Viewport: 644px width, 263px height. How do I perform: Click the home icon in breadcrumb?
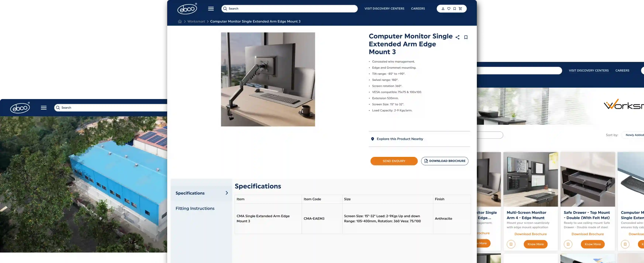tap(180, 21)
